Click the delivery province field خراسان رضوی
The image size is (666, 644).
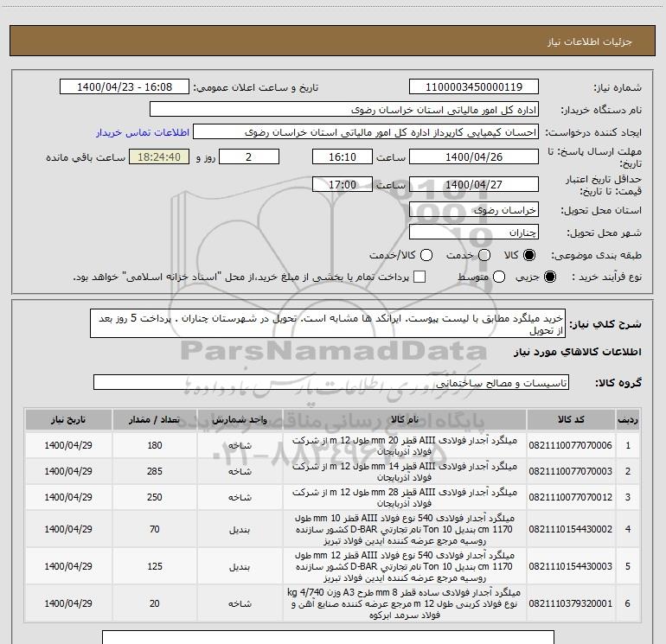click(474, 209)
